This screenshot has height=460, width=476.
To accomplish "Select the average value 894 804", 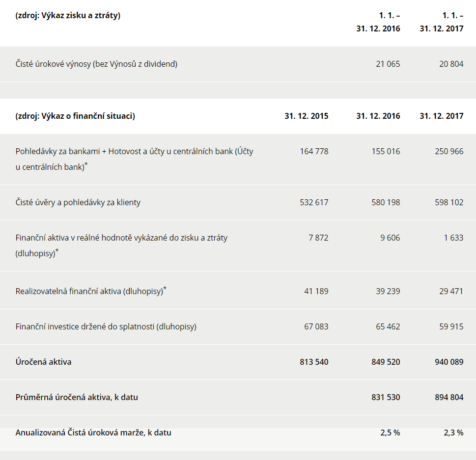I will [449, 397].
